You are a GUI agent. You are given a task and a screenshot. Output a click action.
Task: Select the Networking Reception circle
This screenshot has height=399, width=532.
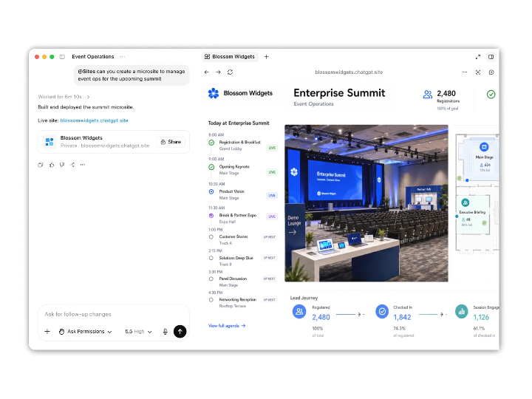[211, 300]
